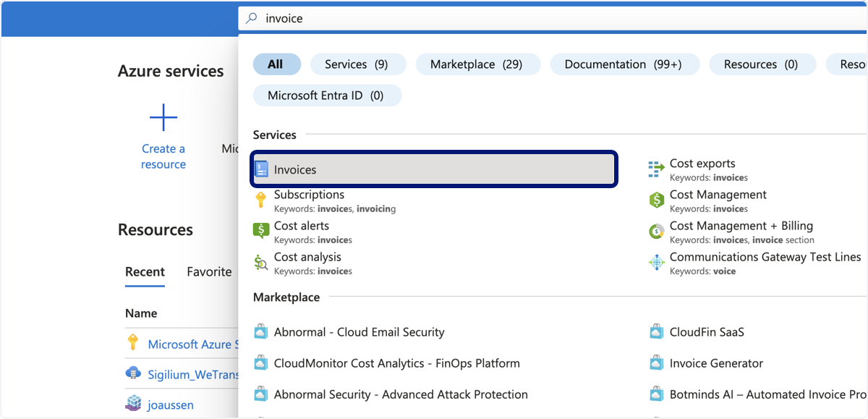Image resolution: width=868 pixels, height=419 pixels.
Task: Open the Cost alerts service result
Action: pos(302,226)
